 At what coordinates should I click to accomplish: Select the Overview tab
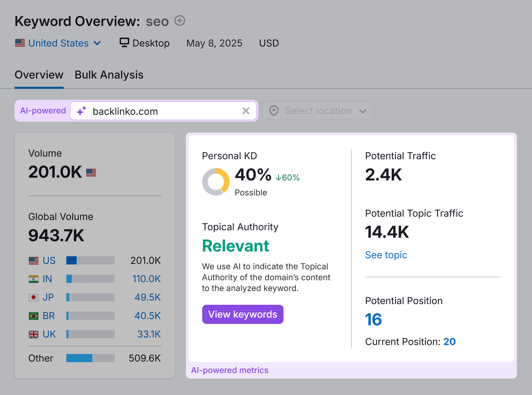coord(39,75)
